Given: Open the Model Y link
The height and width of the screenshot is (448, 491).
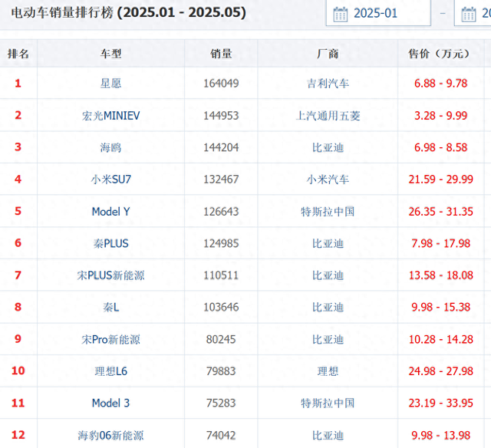Looking at the screenshot, I should pyautogui.click(x=110, y=212).
